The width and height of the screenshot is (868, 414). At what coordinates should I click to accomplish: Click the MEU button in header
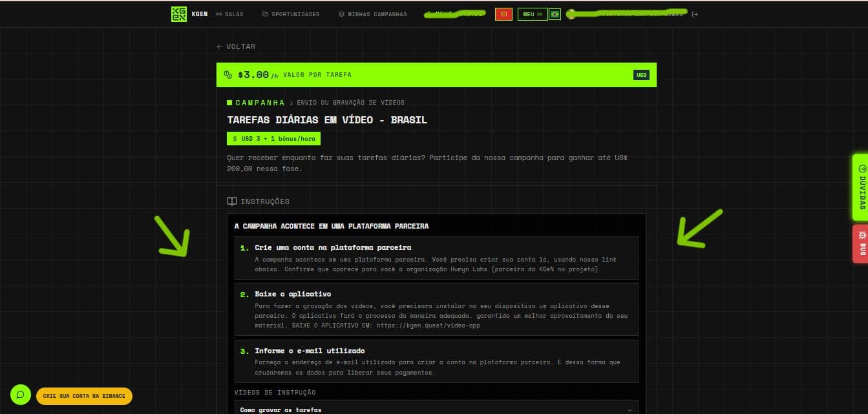click(533, 14)
